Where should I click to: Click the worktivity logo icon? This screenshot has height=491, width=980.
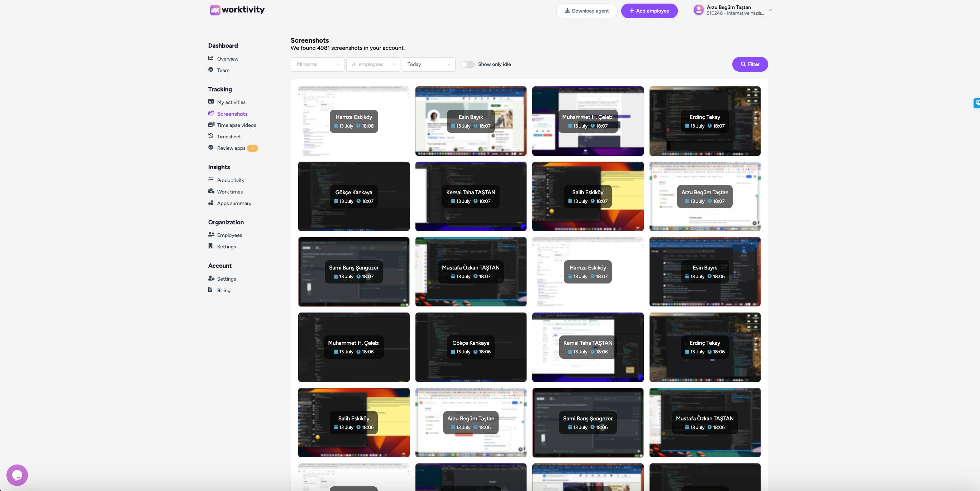[x=215, y=10]
